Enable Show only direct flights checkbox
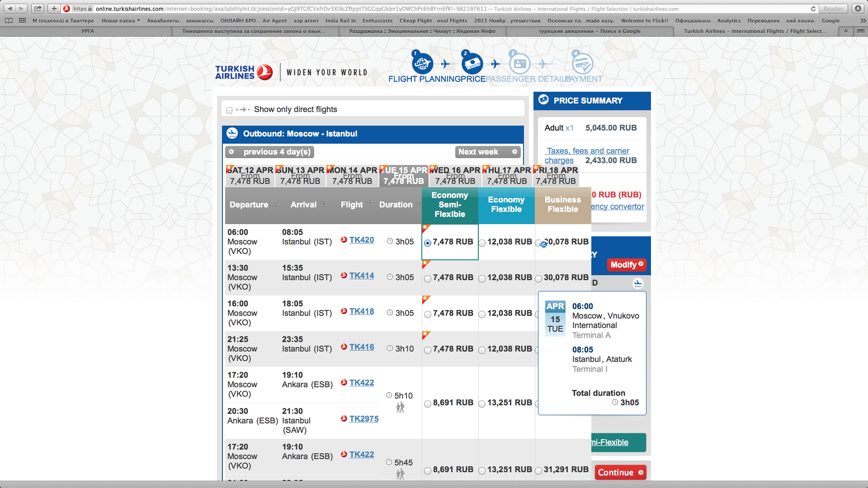Image resolution: width=868 pixels, height=488 pixels. pyautogui.click(x=229, y=110)
